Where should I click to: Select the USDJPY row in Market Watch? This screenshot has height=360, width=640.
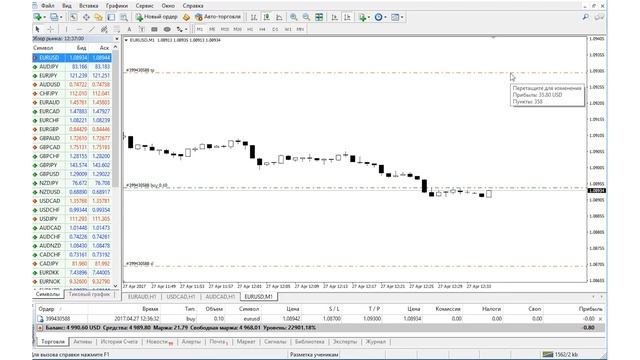coord(72,219)
